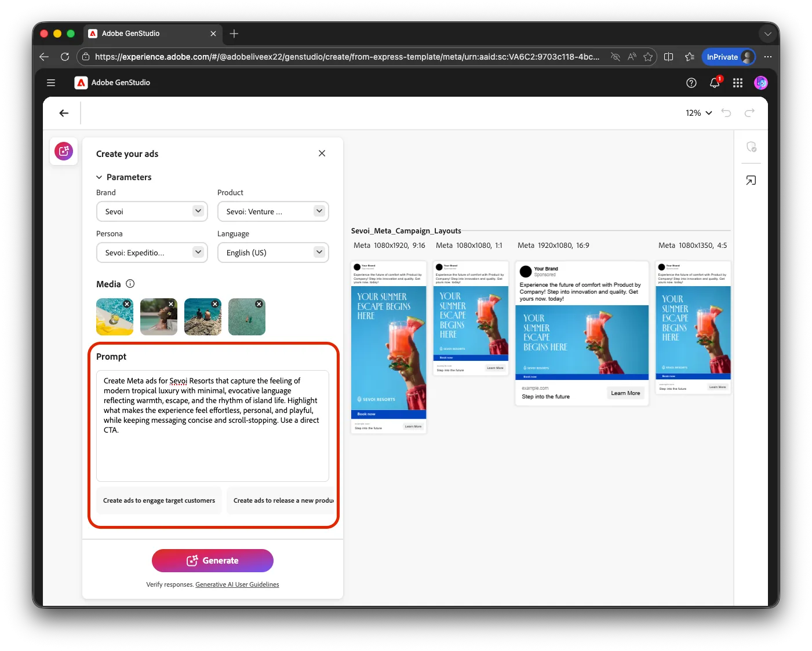The height and width of the screenshot is (651, 812).
Task: Remove the second media image of woman
Action: [x=171, y=304]
